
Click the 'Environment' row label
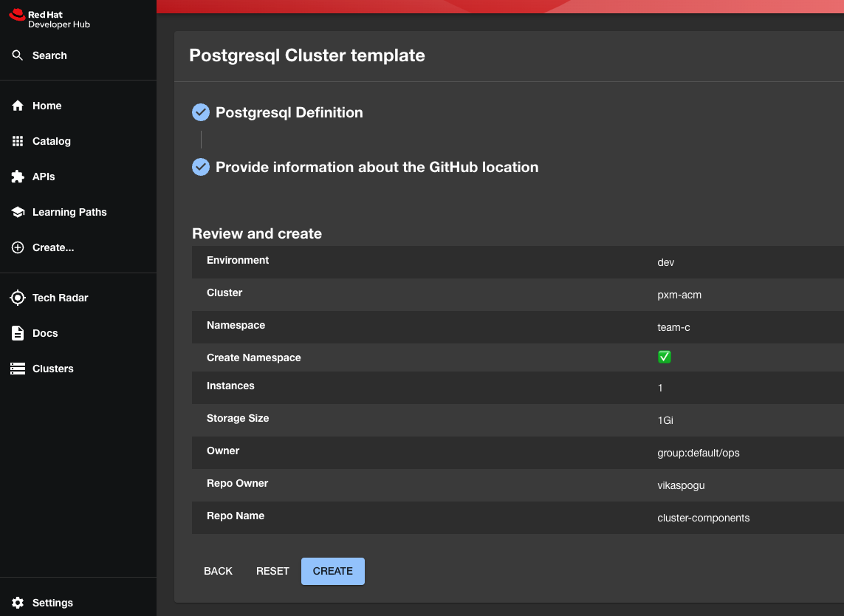tap(237, 260)
